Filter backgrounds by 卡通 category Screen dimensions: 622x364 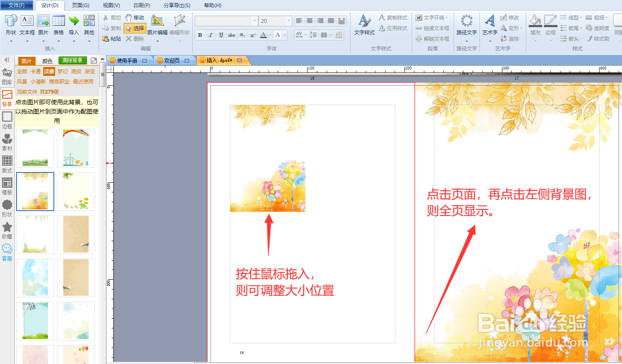point(36,72)
